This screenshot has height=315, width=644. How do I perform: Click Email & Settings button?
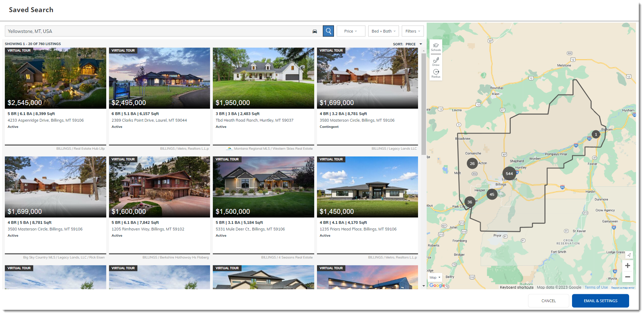(600, 301)
